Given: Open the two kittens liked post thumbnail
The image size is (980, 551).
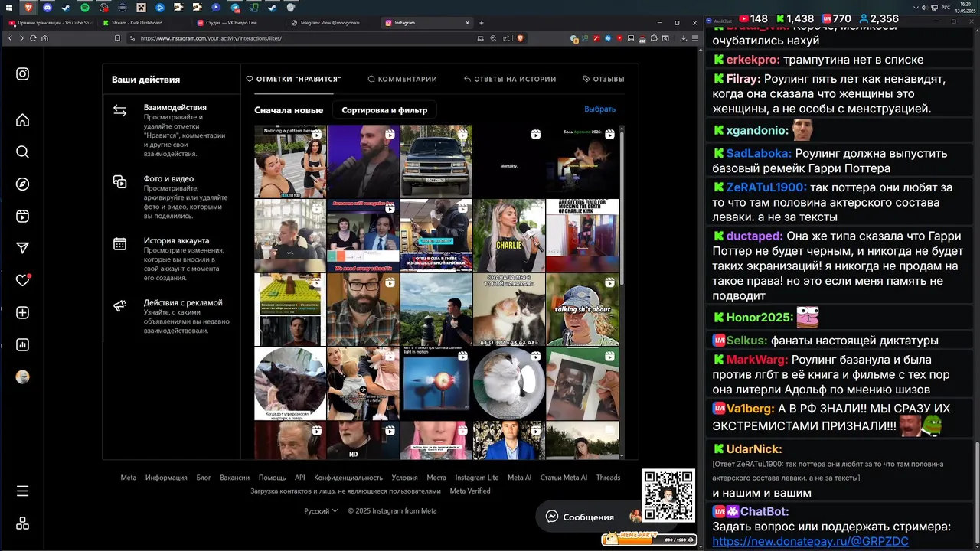Looking at the screenshot, I should tap(509, 310).
